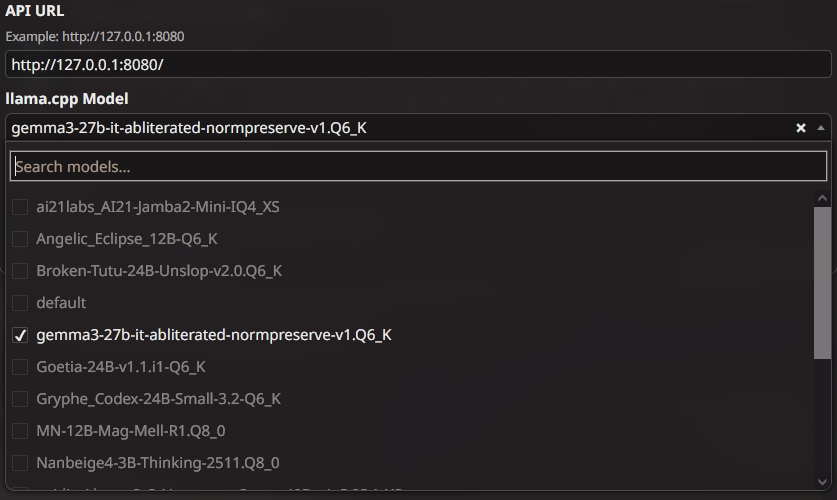The image size is (837, 500).
Task: Tick the default model checkbox
Action: pyautogui.click(x=19, y=303)
